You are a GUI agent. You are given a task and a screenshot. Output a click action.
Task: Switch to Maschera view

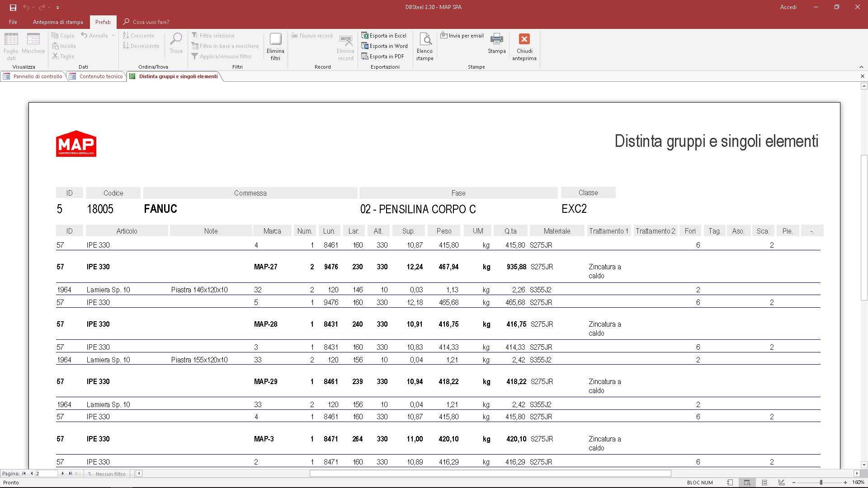(33, 44)
